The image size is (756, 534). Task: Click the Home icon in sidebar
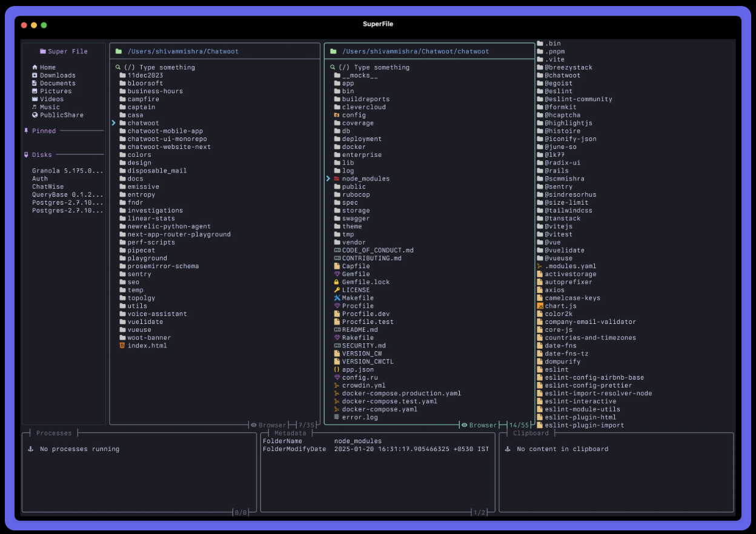35,67
